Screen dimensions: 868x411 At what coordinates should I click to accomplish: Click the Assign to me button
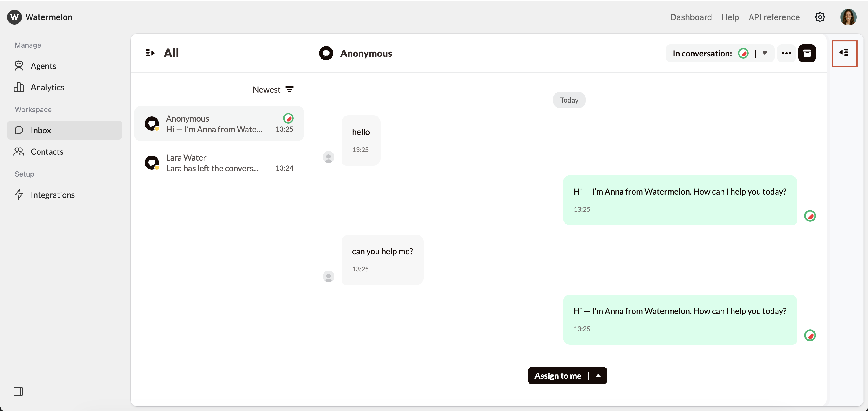point(558,375)
